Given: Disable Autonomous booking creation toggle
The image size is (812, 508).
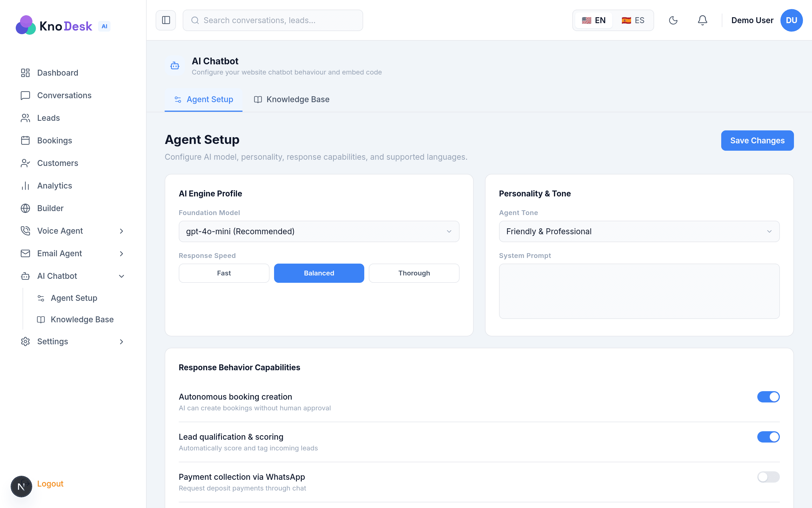Looking at the screenshot, I should (768, 397).
